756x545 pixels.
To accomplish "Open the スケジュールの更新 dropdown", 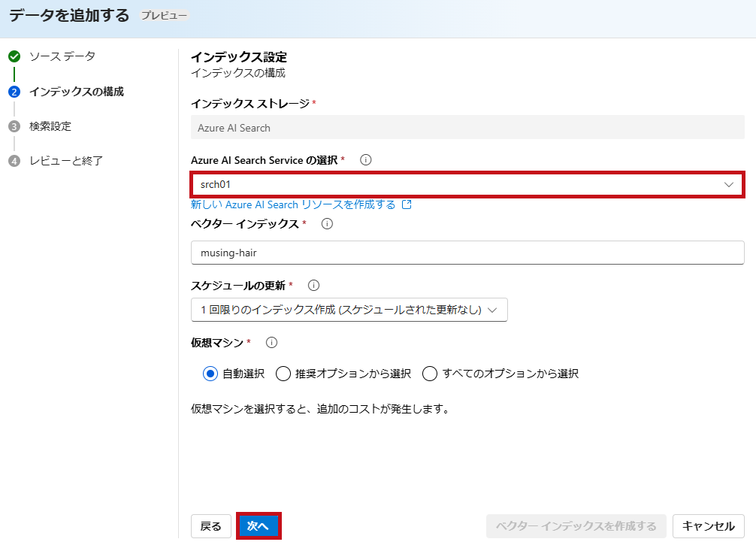I will pos(349,310).
